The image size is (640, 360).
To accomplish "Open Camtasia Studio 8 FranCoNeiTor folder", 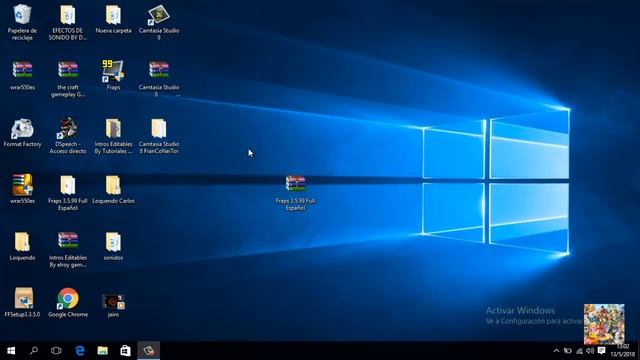I will (x=159, y=136).
